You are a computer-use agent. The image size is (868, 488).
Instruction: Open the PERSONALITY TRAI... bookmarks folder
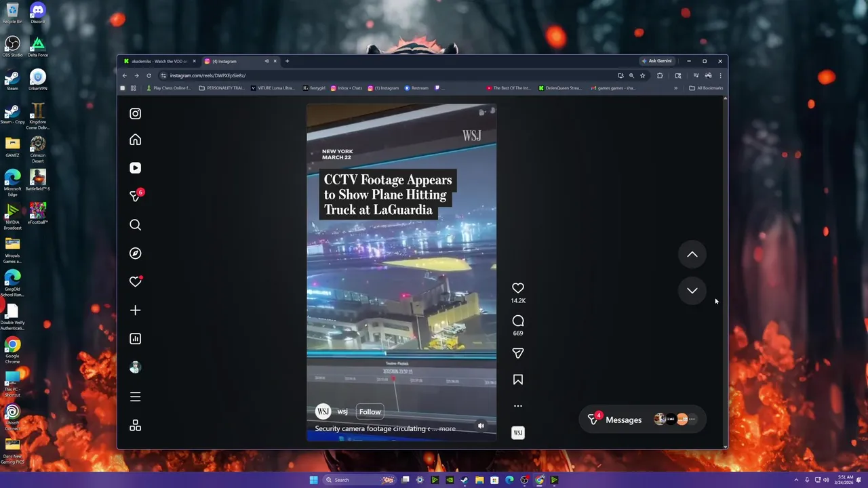pyautogui.click(x=222, y=88)
